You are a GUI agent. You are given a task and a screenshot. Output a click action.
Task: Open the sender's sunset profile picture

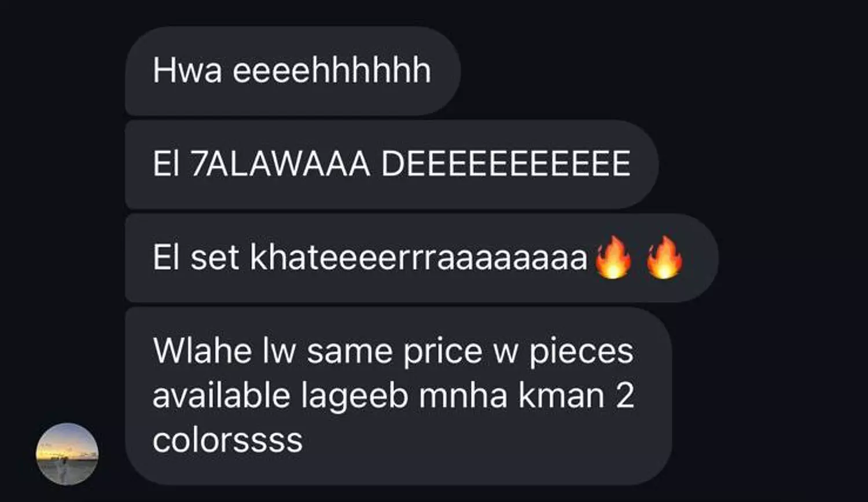tap(67, 454)
